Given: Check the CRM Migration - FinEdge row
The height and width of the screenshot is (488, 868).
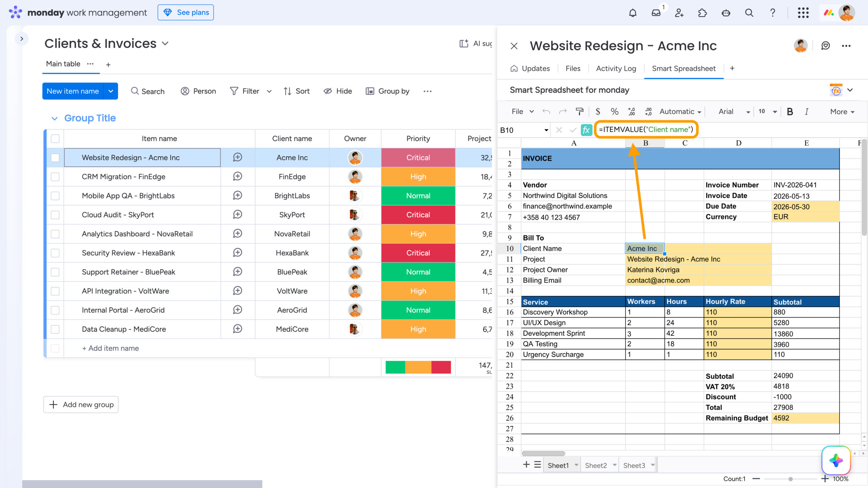Looking at the screenshot, I should pyautogui.click(x=55, y=177).
